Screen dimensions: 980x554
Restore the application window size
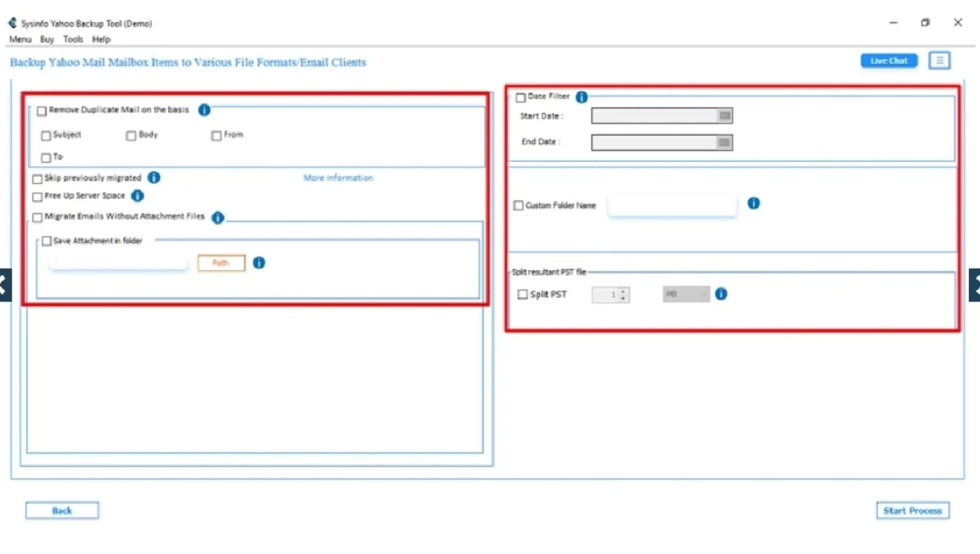(x=925, y=22)
